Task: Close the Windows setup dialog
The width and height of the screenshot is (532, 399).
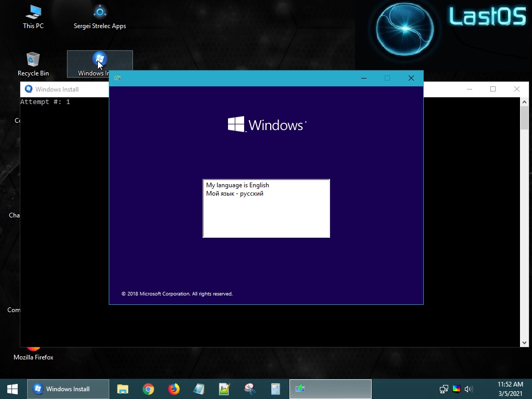Action: click(411, 78)
